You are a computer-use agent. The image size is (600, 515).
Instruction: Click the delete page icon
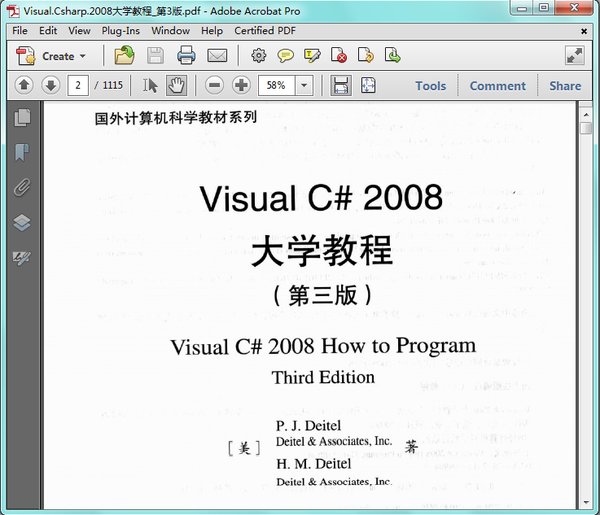[x=339, y=55]
